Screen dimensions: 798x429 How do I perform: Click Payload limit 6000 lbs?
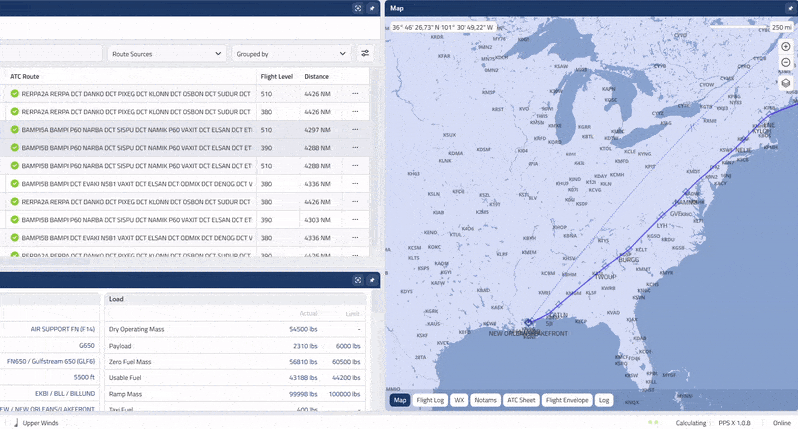coord(348,346)
